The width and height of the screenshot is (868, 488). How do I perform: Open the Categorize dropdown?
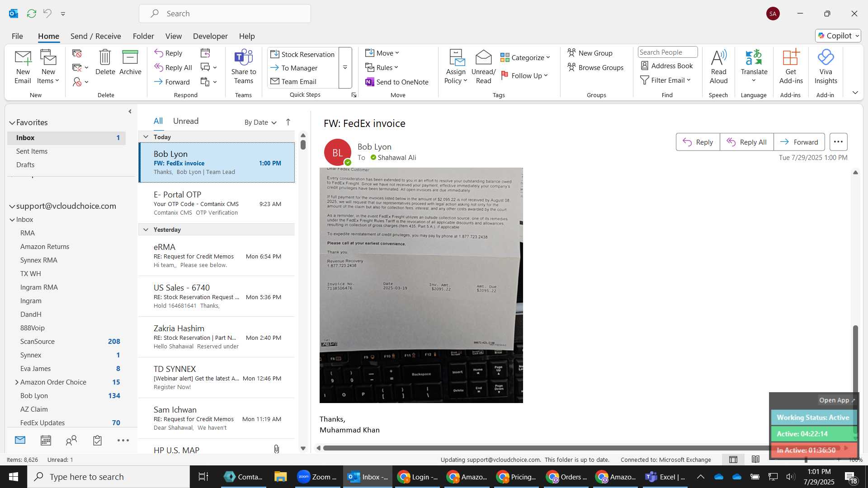coord(525,58)
